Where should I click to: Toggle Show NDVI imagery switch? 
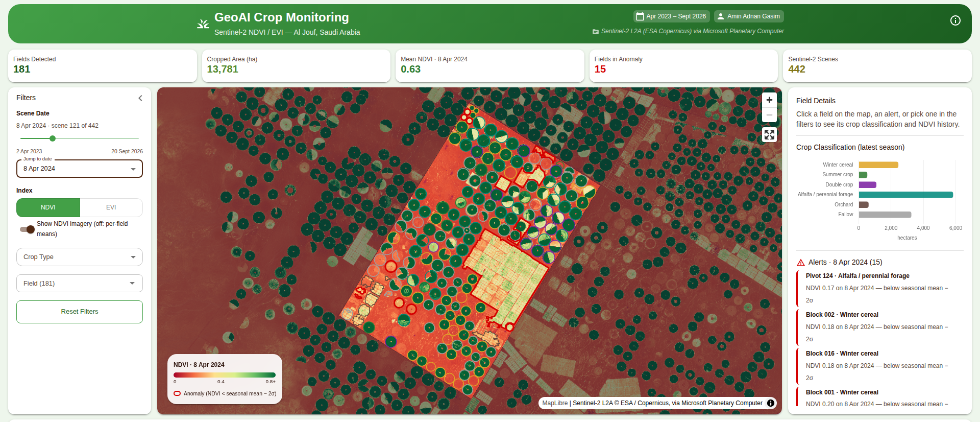pyautogui.click(x=28, y=229)
